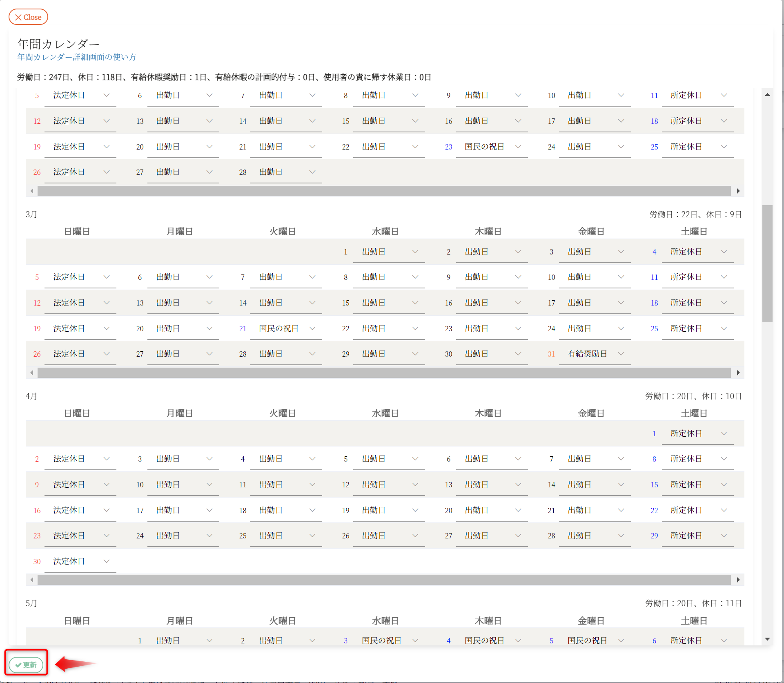Click chevron arrow for March 5 法定休日
Viewport: 784px width, 683px height.
[x=107, y=277]
